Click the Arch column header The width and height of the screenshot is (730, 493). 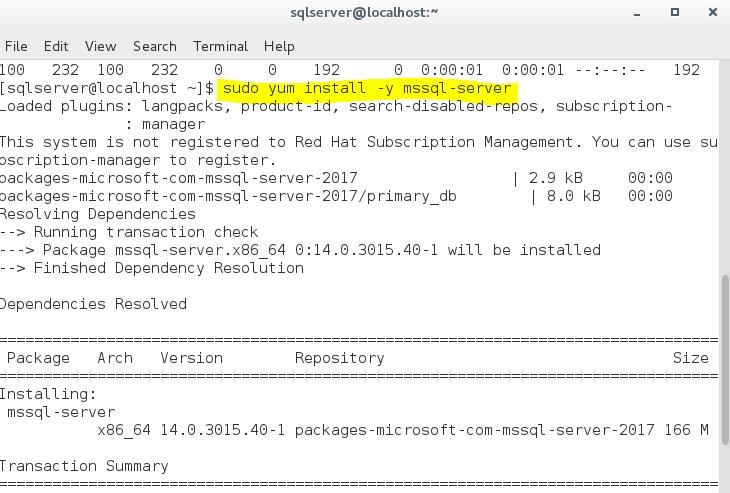pos(115,358)
